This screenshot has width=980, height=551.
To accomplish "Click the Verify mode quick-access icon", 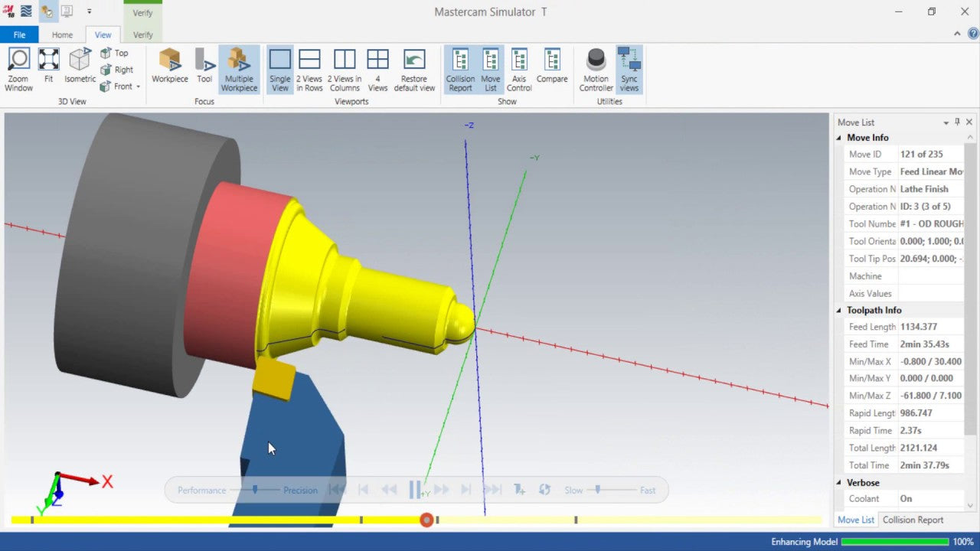I will click(x=47, y=11).
